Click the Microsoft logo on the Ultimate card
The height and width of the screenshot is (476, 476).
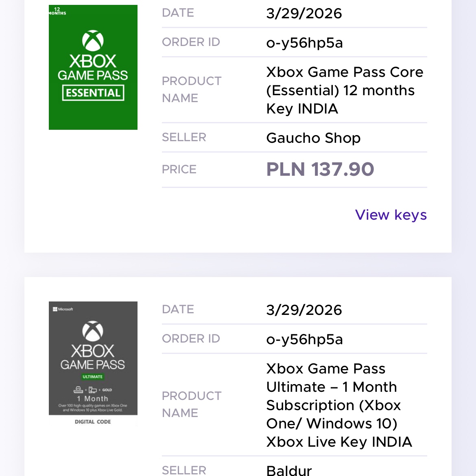63,309
